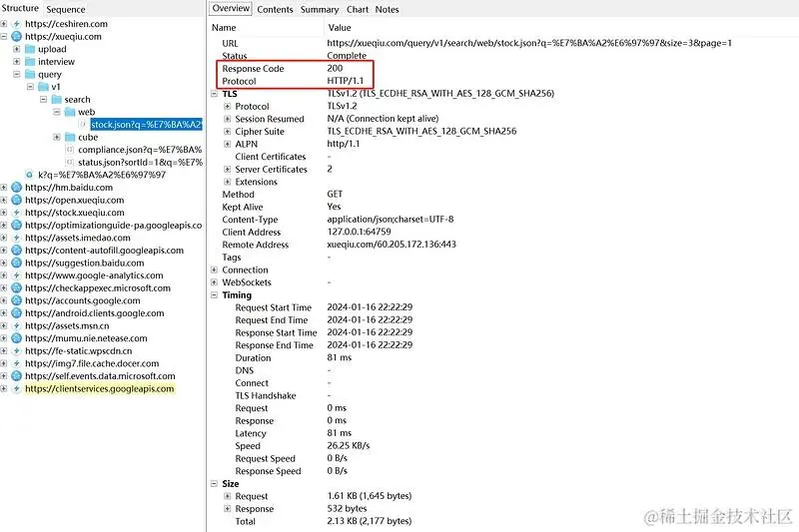Expand the WebSockets row
The image size is (799, 532).
pyautogui.click(x=214, y=282)
